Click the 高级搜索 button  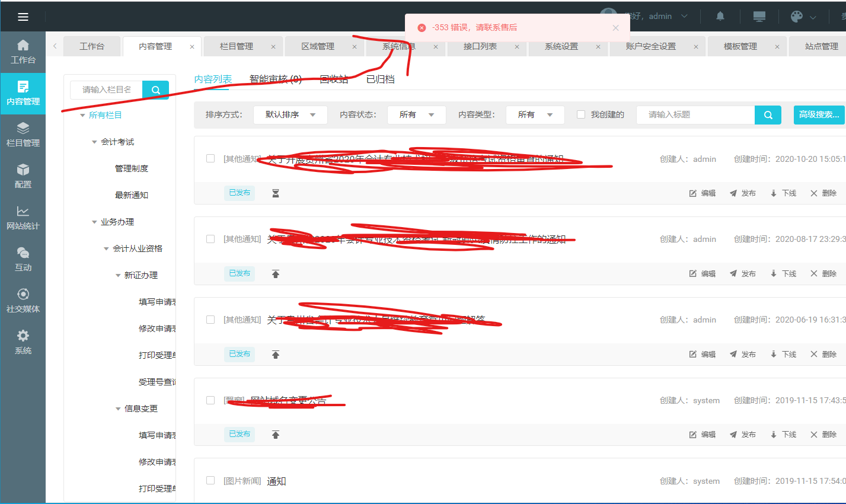tap(819, 115)
